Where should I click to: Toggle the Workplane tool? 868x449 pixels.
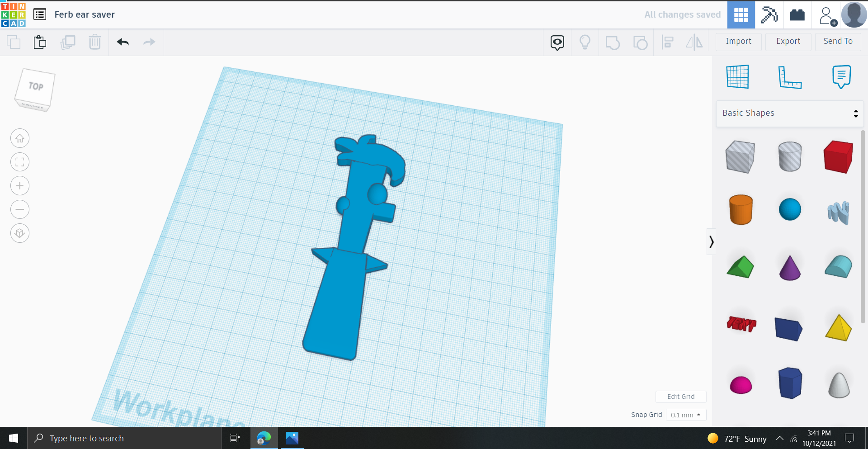coord(738,77)
